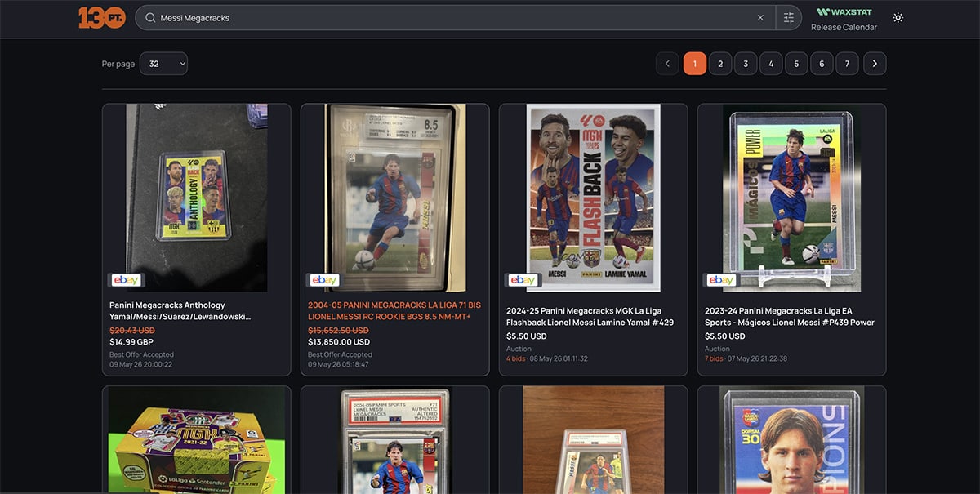
Task: Click eBay badge on Mágicos Power card
Action: pos(721,280)
